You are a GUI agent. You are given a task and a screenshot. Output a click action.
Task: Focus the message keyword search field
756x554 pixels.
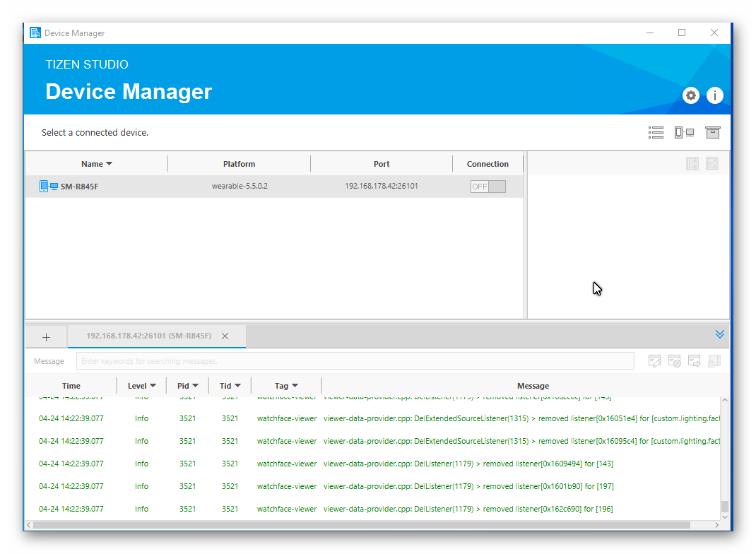pyautogui.click(x=355, y=361)
